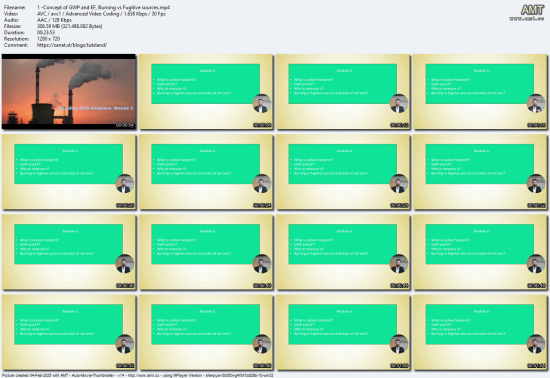Select last thumbnail in the top row

(480, 92)
